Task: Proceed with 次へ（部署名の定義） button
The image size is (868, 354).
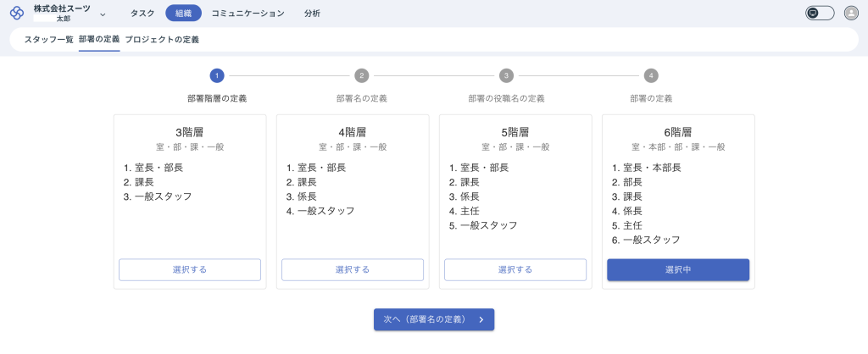Action: 434,319
